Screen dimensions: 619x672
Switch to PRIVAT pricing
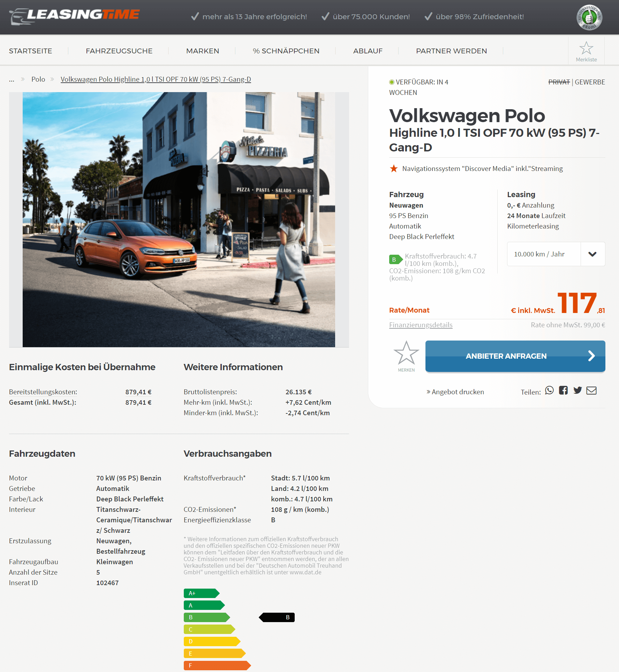pyautogui.click(x=559, y=82)
